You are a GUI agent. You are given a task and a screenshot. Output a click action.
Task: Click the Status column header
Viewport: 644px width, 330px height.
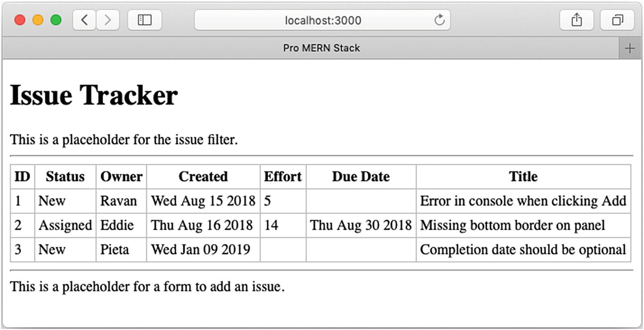[x=65, y=176]
